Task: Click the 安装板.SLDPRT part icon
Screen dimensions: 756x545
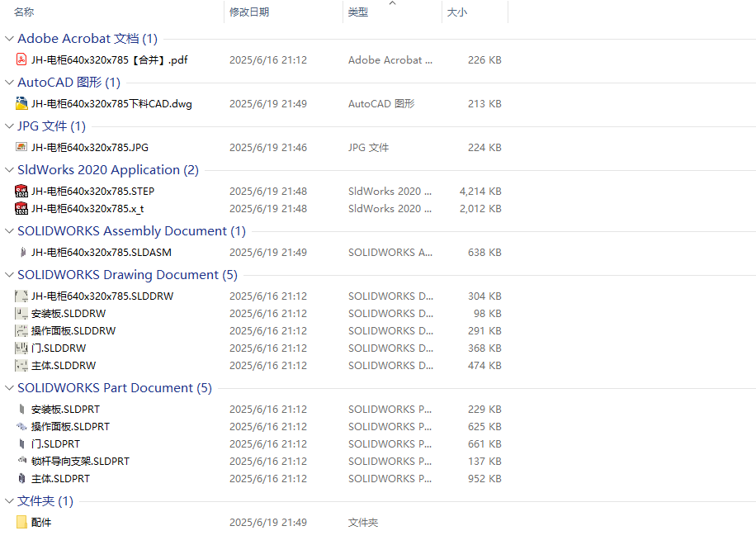Action: 21,409
